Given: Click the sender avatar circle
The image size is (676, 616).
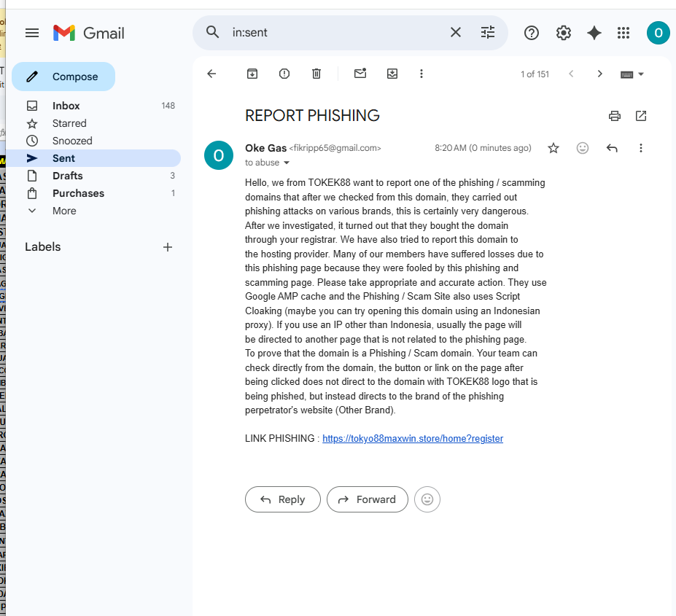Looking at the screenshot, I should [219, 155].
